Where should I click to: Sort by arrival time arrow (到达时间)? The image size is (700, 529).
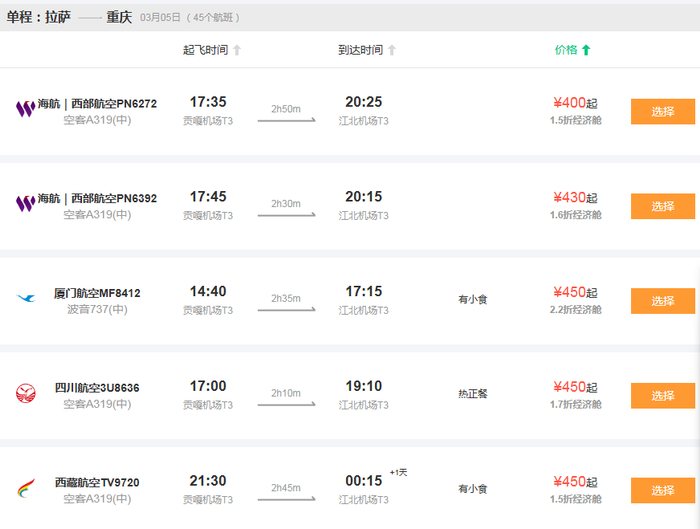[392, 50]
